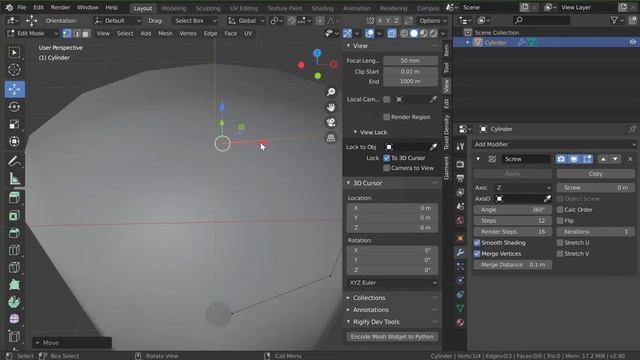This screenshot has height=360, width=640.
Task: Toggle camera view icon in viewport
Action: [x=331, y=122]
